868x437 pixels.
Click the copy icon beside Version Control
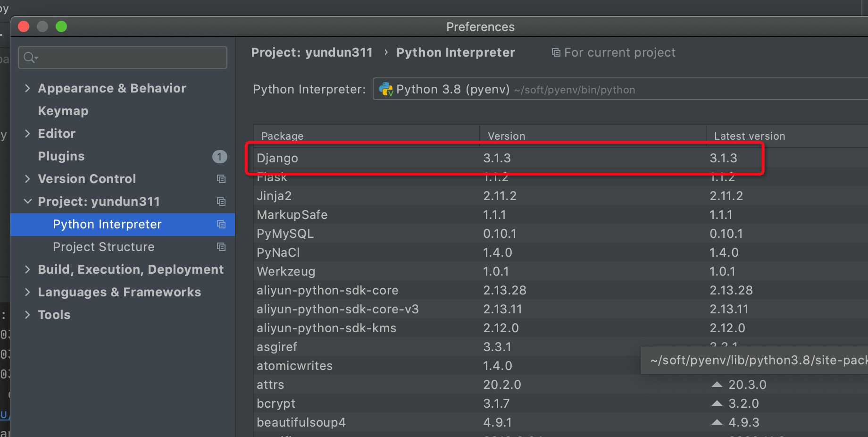point(221,179)
